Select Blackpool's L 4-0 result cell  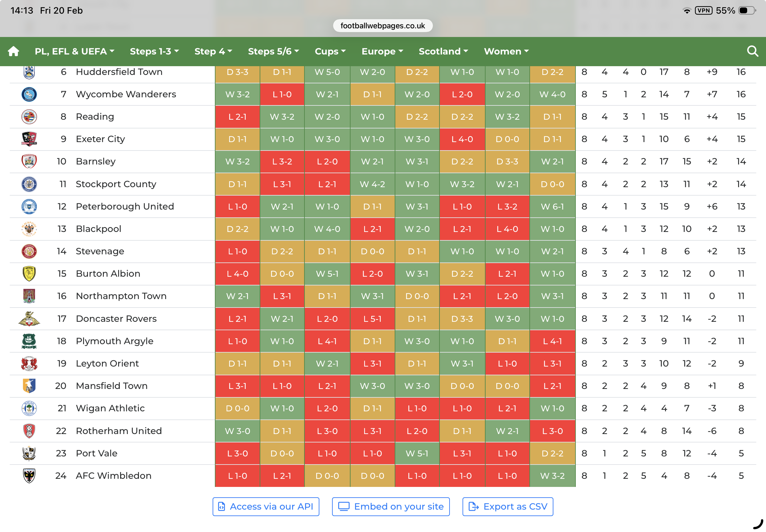507,229
